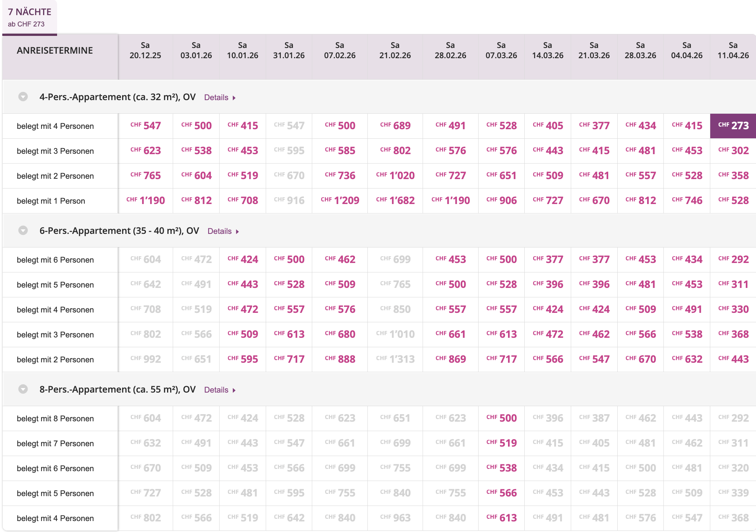This screenshot has width=756, height=532.
Task: Select CHF 292 for 6 Personen on 11.04.26
Action: (x=733, y=260)
